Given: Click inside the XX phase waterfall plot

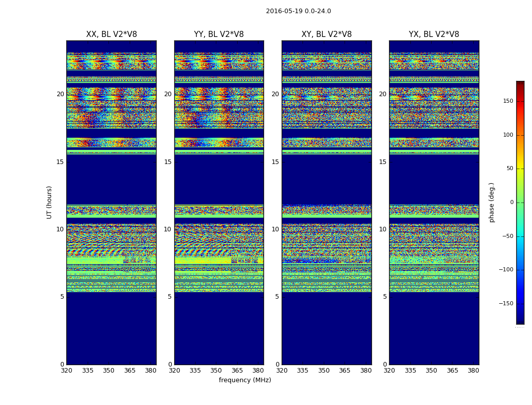Looking at the screenshot, I should tap(111, 202).
